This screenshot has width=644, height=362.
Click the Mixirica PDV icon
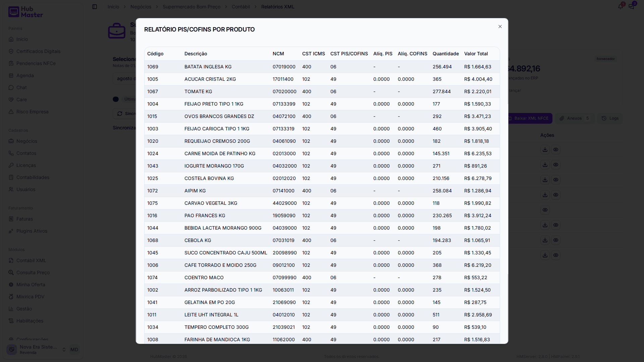coord(11,297)
